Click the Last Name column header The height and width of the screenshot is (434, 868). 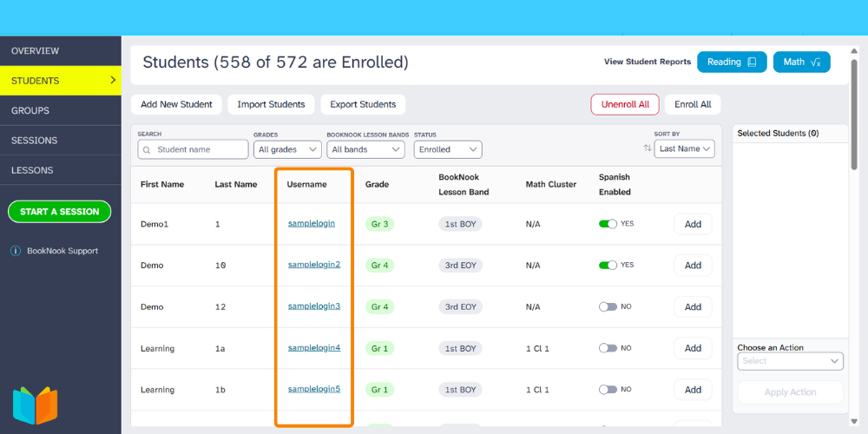236,184
